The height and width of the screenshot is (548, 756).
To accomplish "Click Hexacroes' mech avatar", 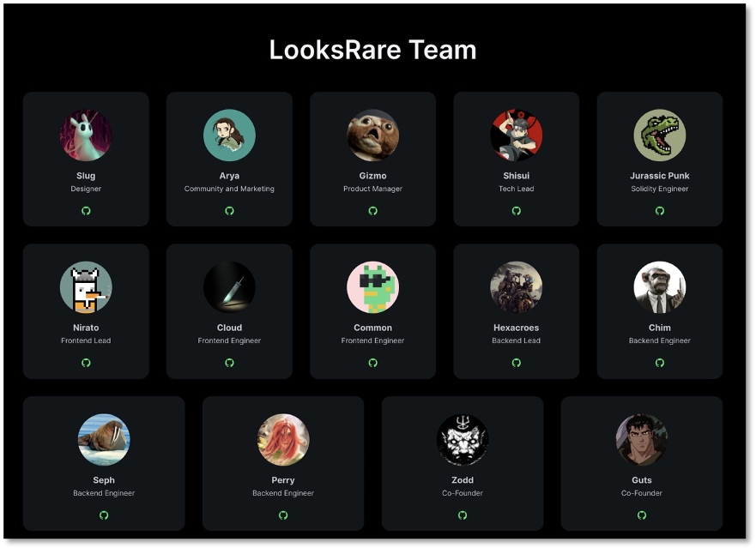I will tap(517, 287).
